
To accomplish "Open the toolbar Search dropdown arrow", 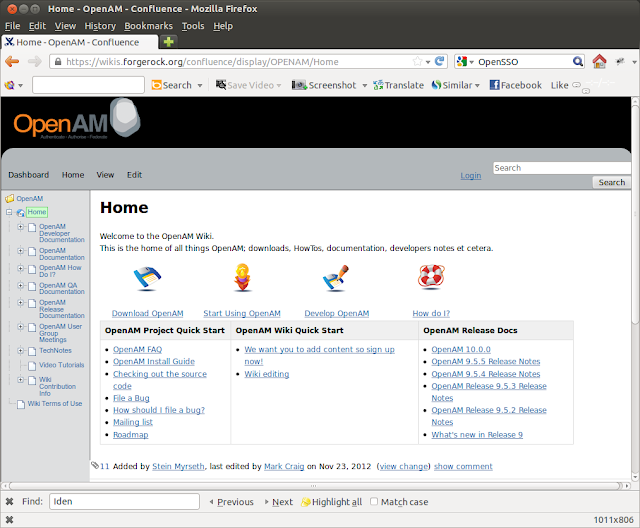I will (x=200, y=85).
